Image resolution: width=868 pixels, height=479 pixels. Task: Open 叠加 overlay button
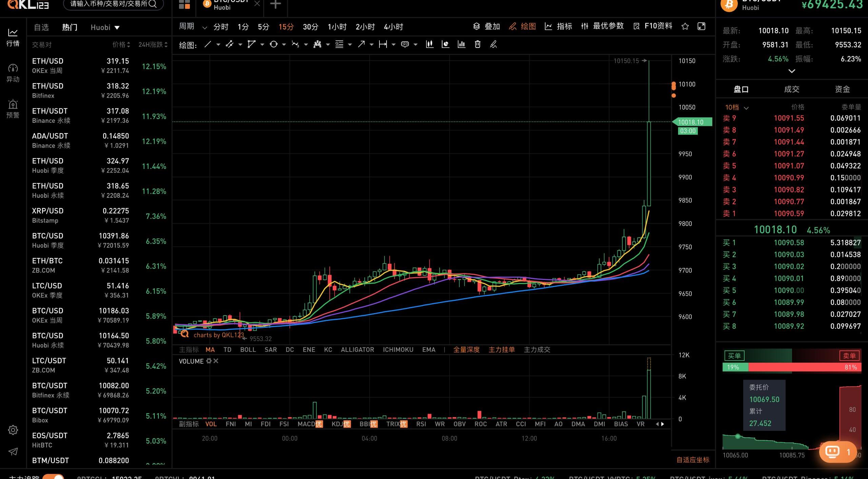[x=487, y=26]
